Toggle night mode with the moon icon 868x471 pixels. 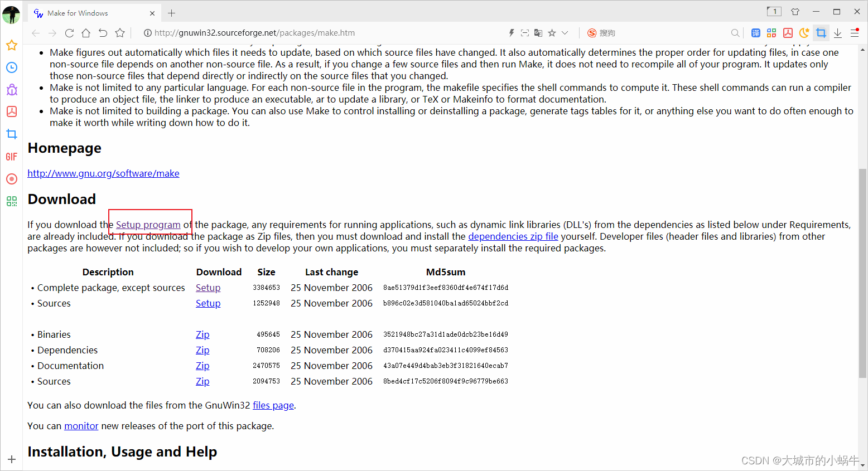click(x=803, y=33)
